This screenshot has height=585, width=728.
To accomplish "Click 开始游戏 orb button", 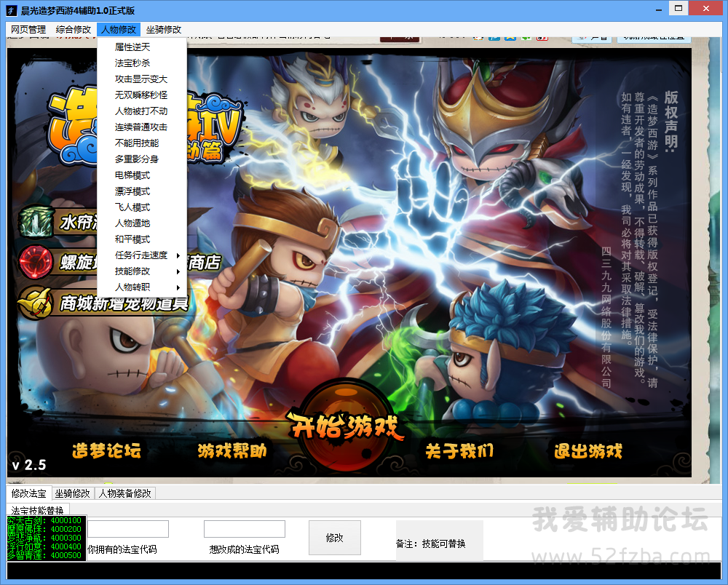I will (344, 426).
